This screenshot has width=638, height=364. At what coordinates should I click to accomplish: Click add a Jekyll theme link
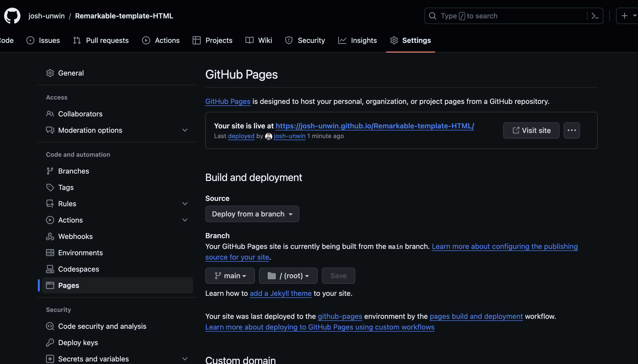pos(281,293)
